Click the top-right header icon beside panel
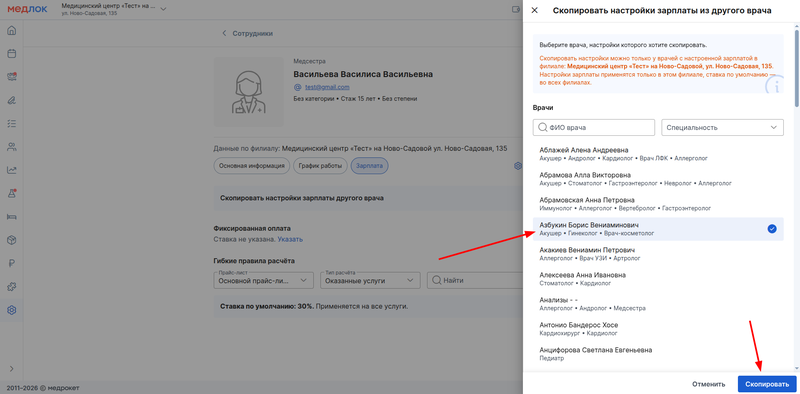800x394 pixels. tap(516, 9)
